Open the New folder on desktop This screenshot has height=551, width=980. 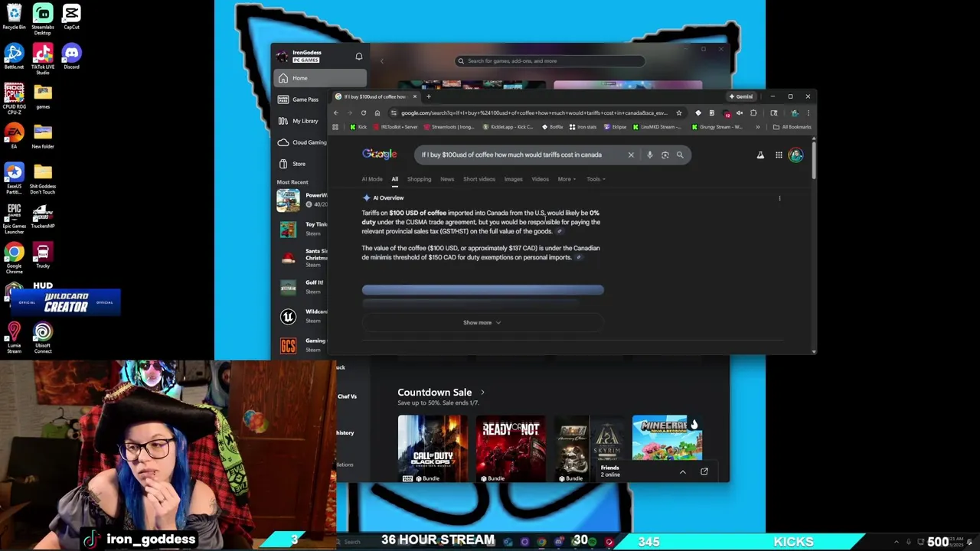click(x=43, y=136)
